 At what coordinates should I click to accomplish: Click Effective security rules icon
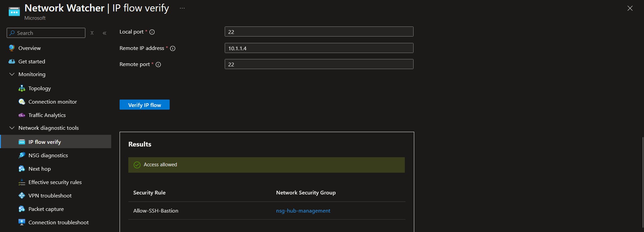(x=22, y=182)
